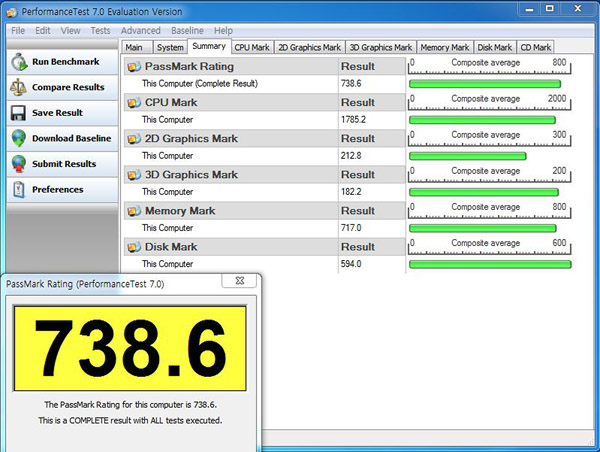Click the CPU Mark composite average scale
Image resolution: width=600 pixels, height=452 pixels.
coord(489,102)
